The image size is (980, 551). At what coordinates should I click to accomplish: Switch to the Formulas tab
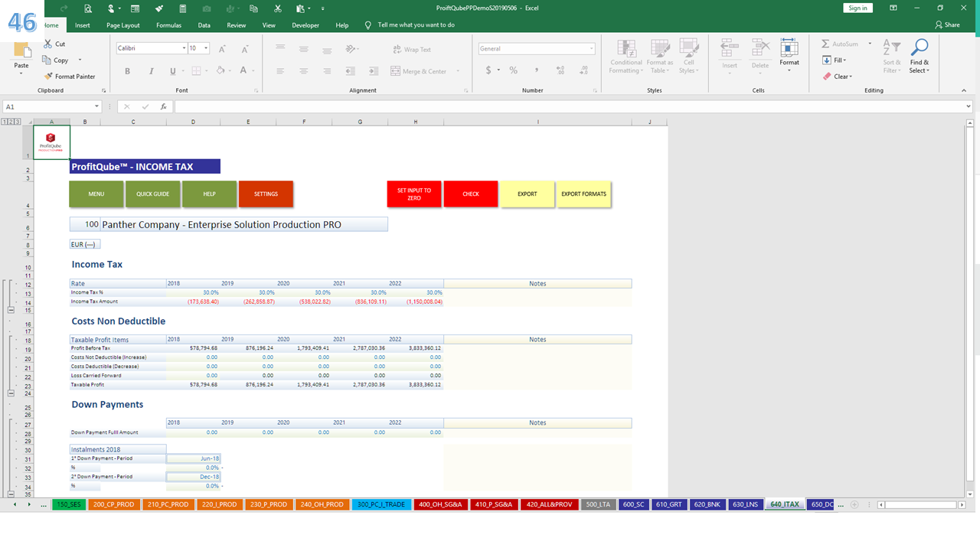168,25
